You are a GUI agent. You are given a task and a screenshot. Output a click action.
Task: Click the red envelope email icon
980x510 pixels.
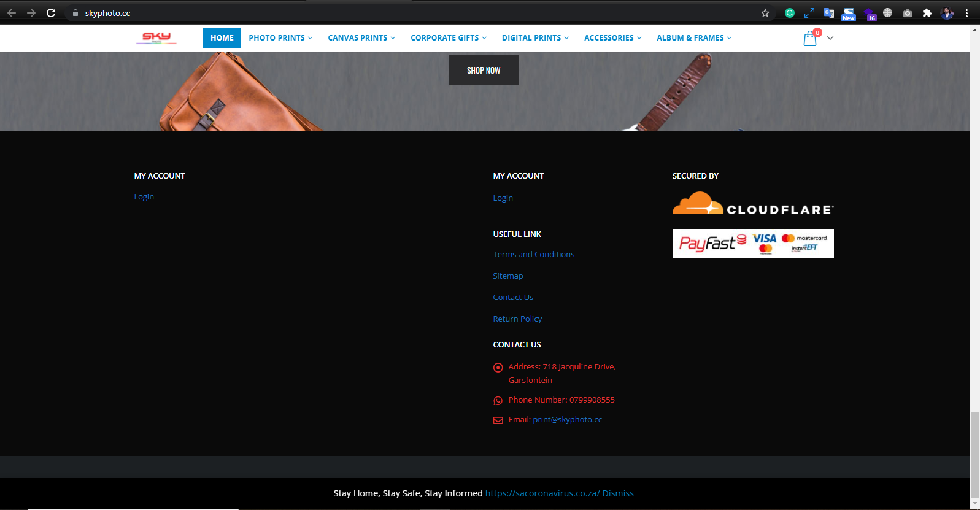(498, 420)
